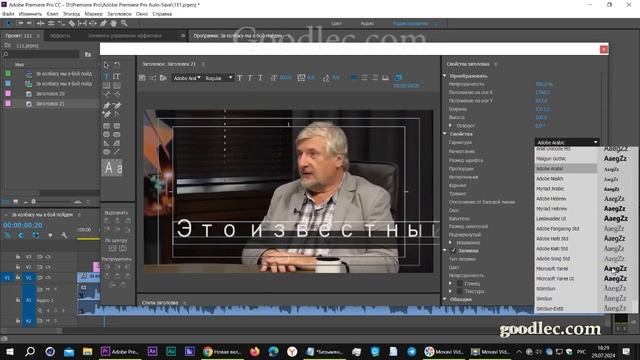Open the Clip menu
The image size is (640, 360).
click(x=52, y=14)
